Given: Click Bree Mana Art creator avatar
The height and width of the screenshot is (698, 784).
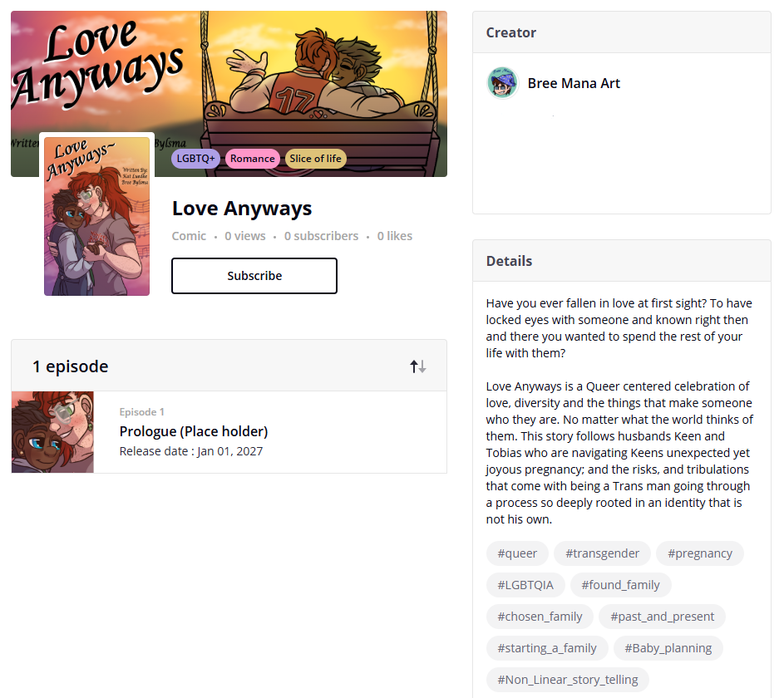Looking at the screenshot, I should pyautogui.click(x=502, y=83).
